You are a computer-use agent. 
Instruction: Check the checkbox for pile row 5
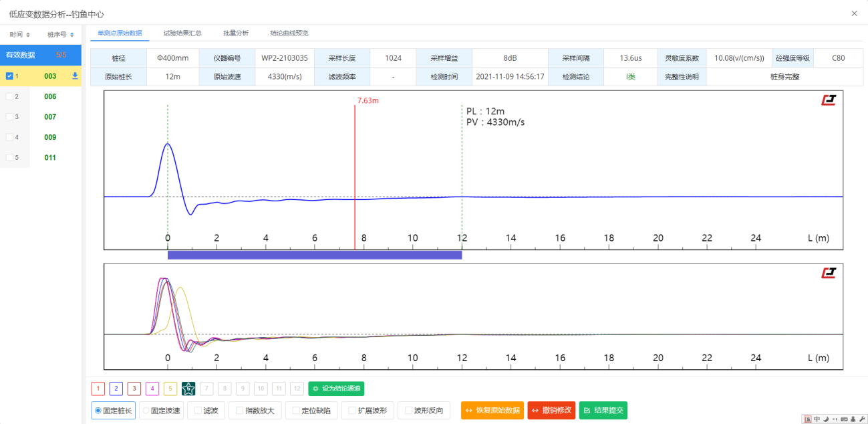[x=9, y=158]
